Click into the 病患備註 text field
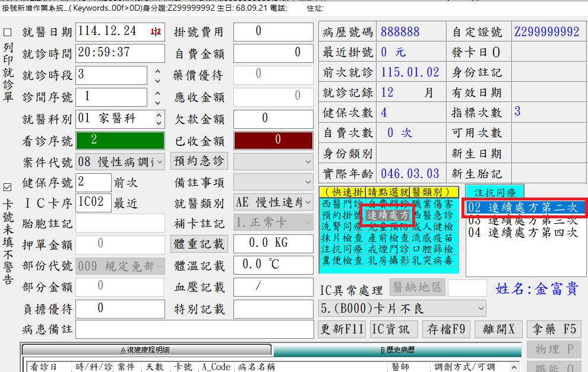 tap(194, 329)
